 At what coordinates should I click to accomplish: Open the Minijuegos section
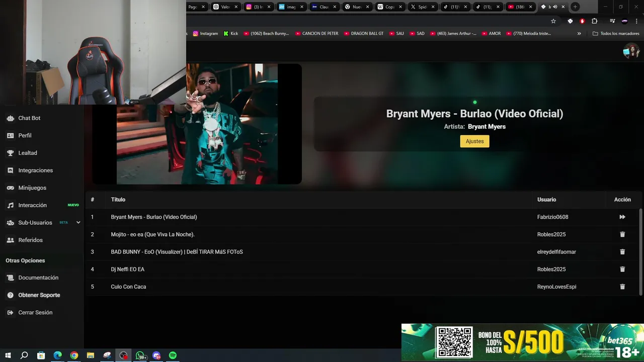click(x=32, y=188)
